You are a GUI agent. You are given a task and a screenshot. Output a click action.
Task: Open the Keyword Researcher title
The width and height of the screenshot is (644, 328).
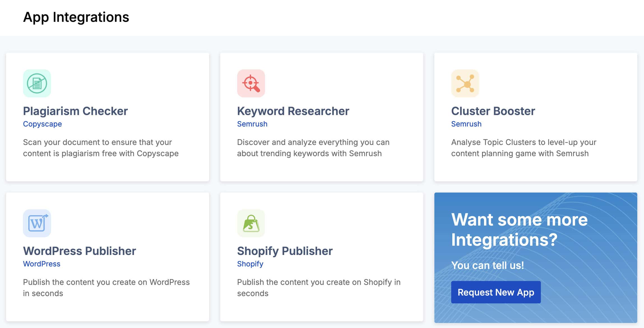[x=293, y=111]
